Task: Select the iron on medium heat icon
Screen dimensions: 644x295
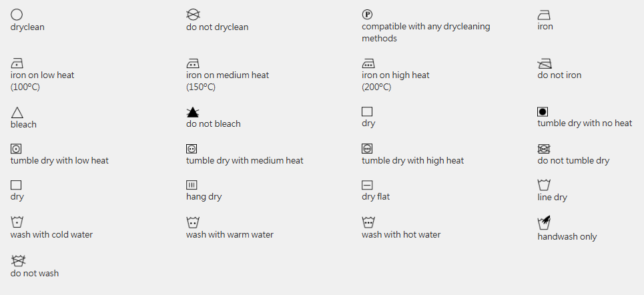Action: tap(193, 63)
